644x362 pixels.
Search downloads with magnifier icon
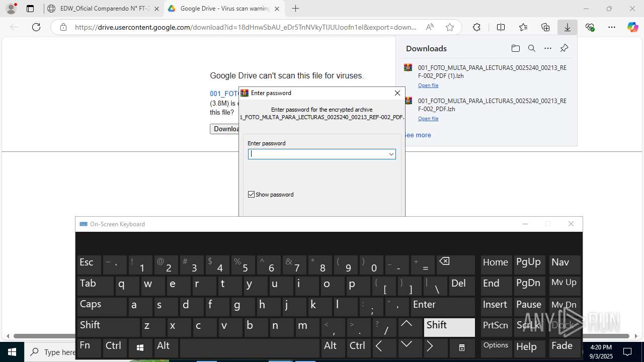pos(531,48)
